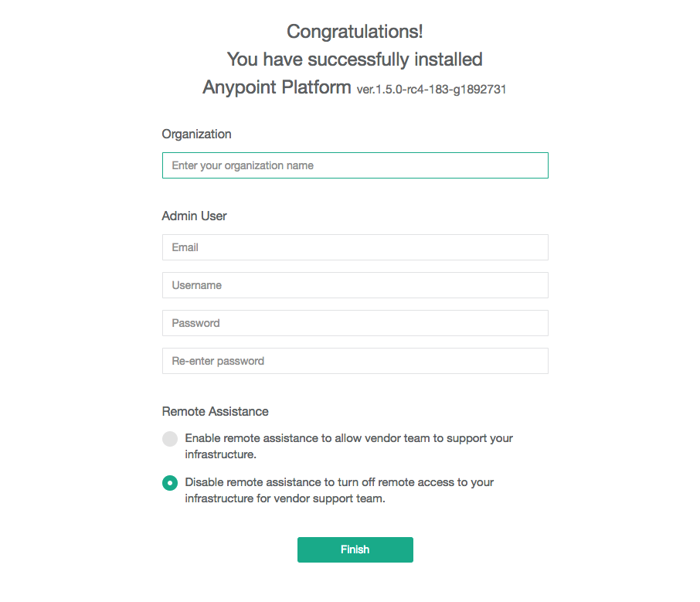Click the disable remote assistance description text
700x602 pixels.
coord(338,490)
